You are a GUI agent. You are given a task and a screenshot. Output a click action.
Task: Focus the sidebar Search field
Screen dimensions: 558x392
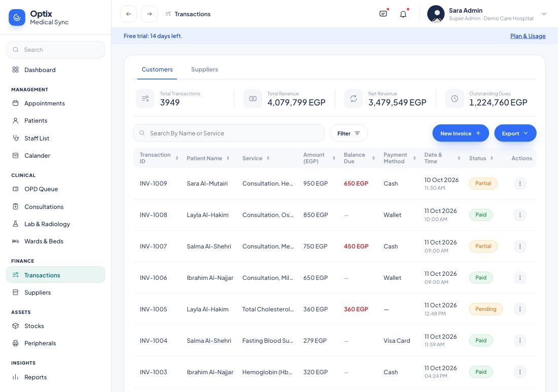coord(55,50)
